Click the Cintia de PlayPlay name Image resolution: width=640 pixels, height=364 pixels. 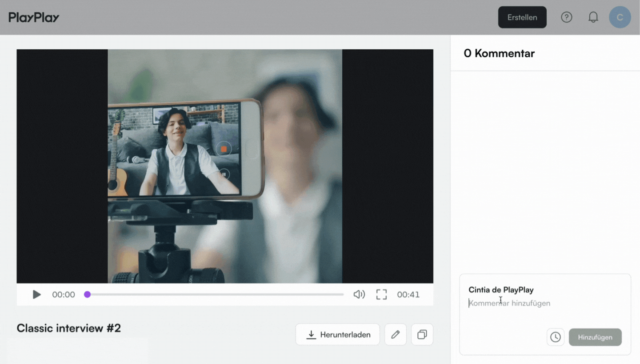click(x=501, y=289)
